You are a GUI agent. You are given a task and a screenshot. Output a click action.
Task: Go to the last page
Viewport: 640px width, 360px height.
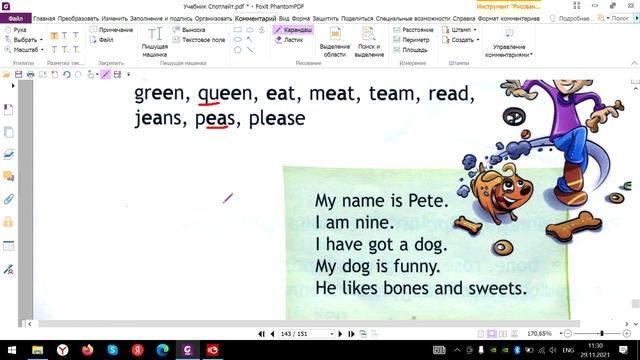point(351,334)
